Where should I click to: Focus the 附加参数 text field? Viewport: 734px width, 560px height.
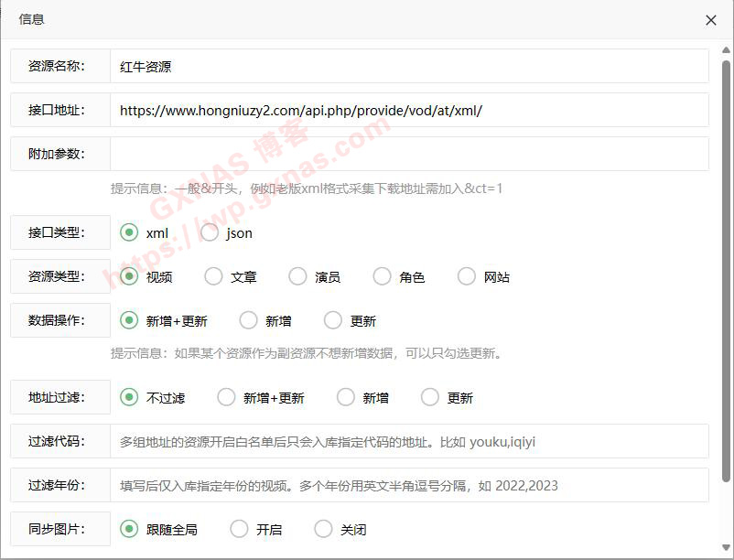(x=408, y=154)
